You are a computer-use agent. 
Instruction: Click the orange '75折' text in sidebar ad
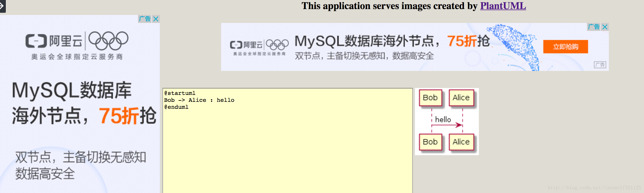[x=119, y=116]
